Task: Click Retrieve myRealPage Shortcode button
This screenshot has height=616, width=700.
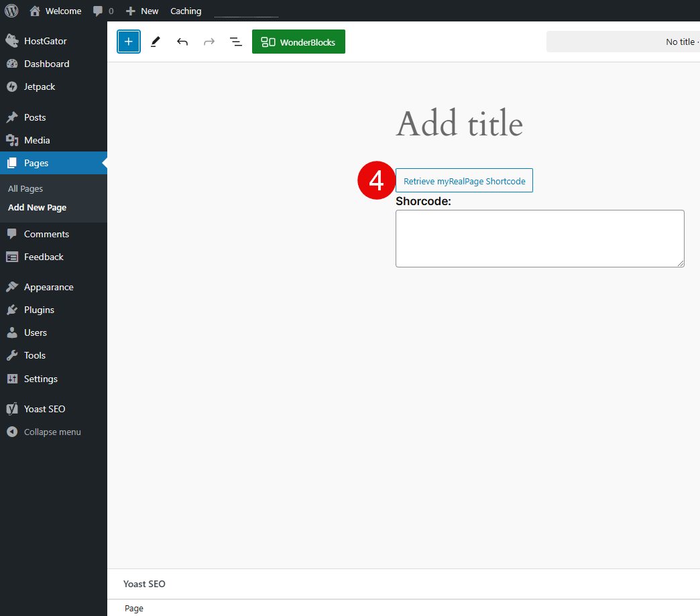Action: 464,181
